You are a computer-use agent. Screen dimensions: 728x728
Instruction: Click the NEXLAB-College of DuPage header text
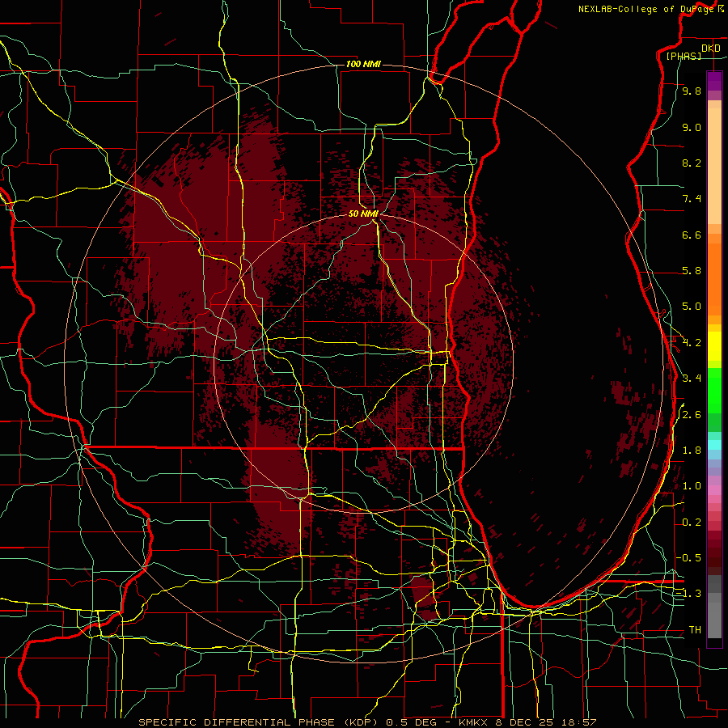pyautogui.click(x=647, y=9)
